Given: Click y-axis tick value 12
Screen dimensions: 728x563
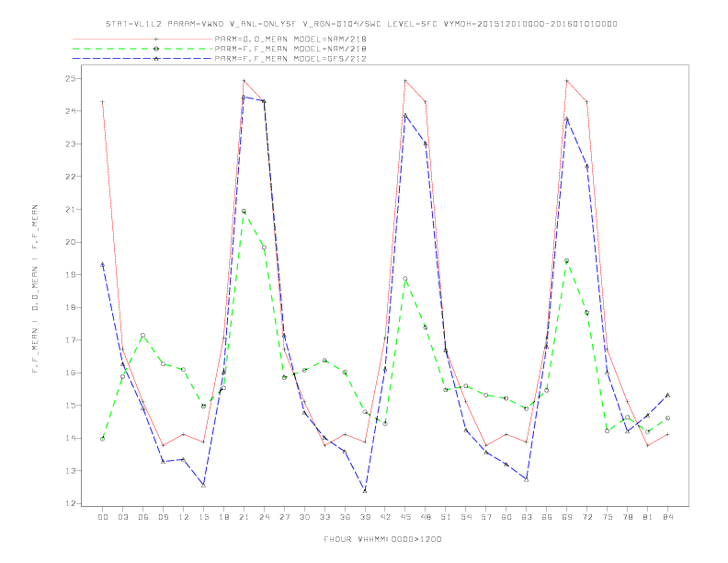Looking at the screenshot, I should point(70,503).
